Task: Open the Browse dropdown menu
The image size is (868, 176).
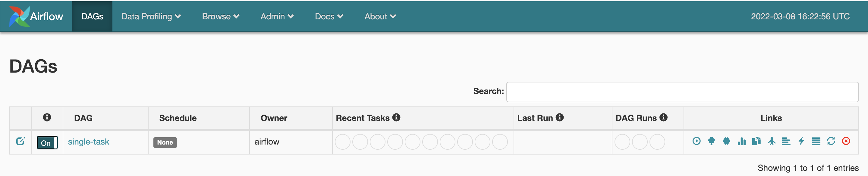Action: tap(220, 17)
